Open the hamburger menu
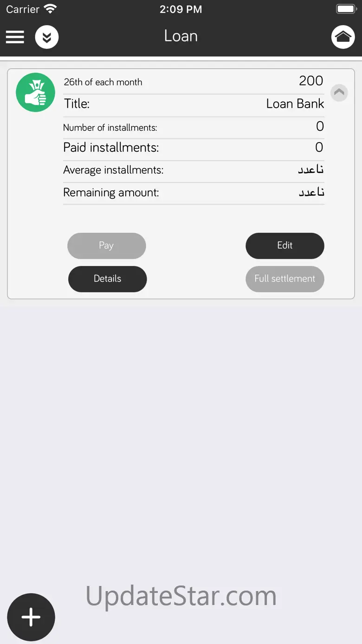362x644 pixels. (x=15, y=37)
